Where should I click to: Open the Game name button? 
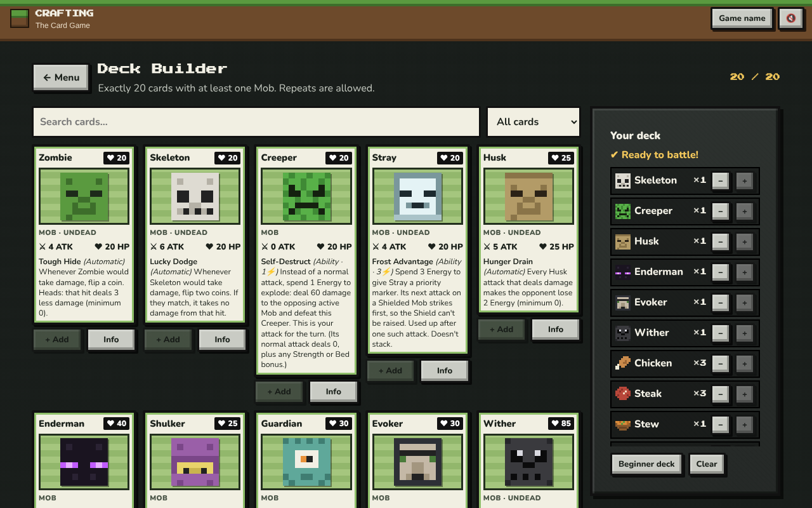(x=742, y=18)
